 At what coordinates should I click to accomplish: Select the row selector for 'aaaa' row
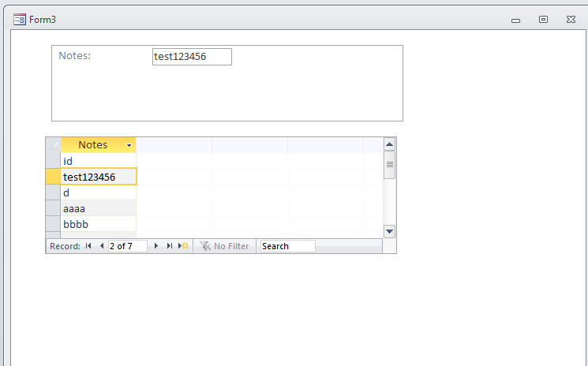(x=53, y=208)
